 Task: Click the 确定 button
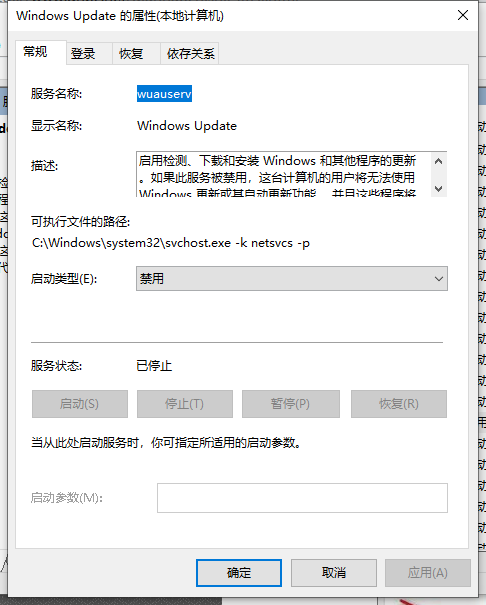[x=239, y=573]
